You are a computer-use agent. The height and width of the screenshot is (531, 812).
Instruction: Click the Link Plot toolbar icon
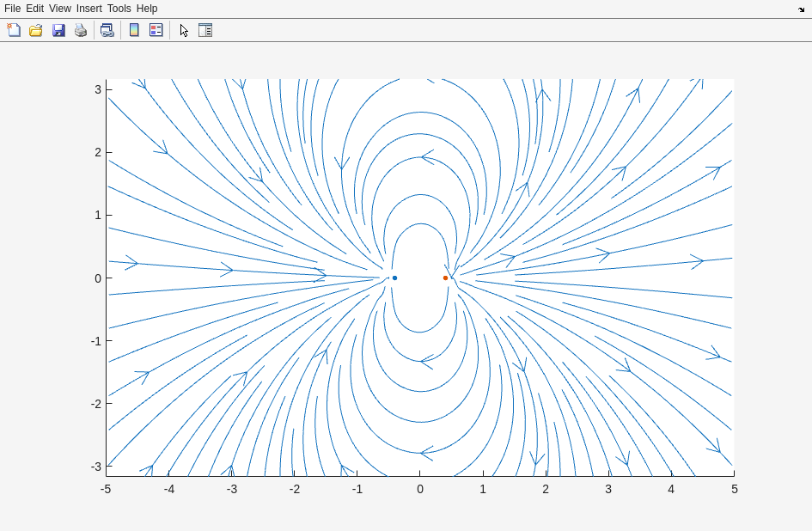pyautogui.click(x=107, y=30)
